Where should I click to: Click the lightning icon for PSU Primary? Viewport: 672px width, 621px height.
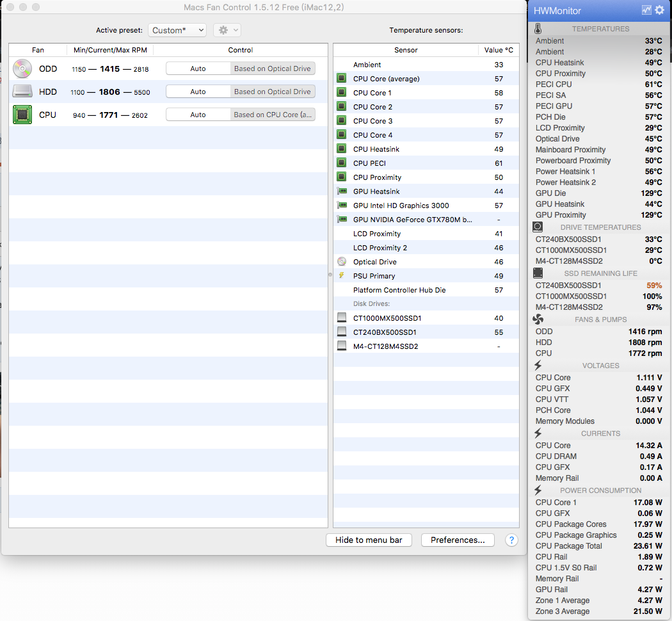(x=342, y=275)
